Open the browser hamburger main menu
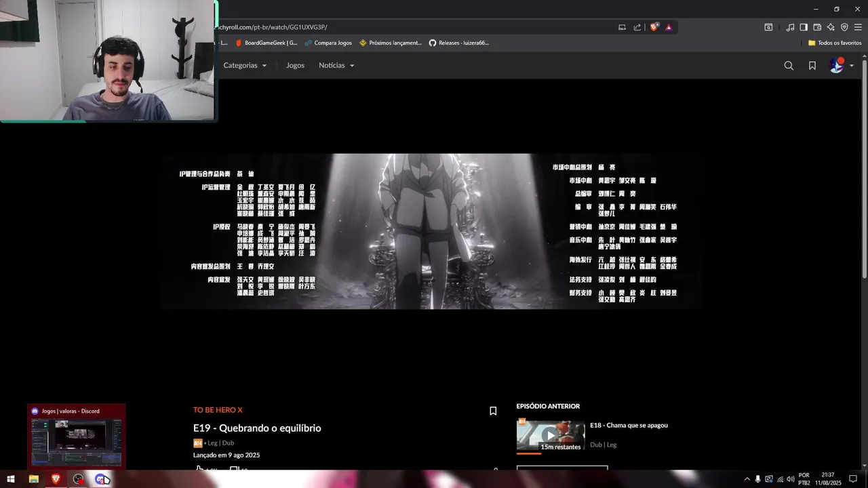 [x=858, y=27]
